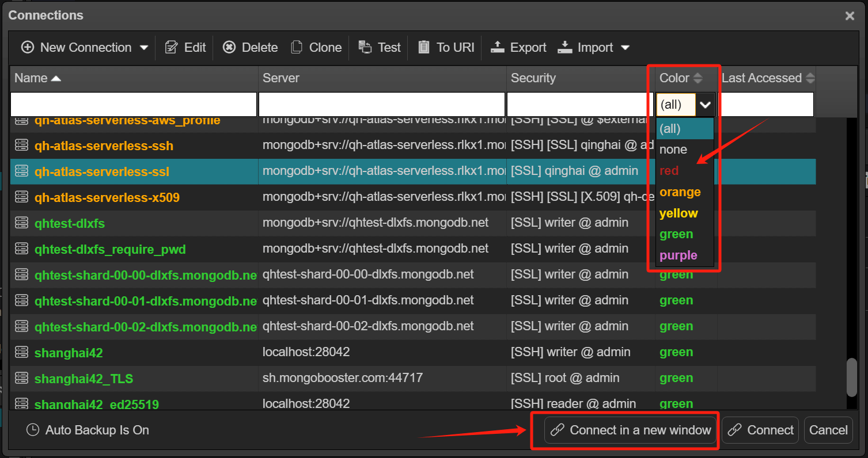The height and width of the screenshot is (458, 868).
Task: Test the selected connection
Action: coord(379,47)
